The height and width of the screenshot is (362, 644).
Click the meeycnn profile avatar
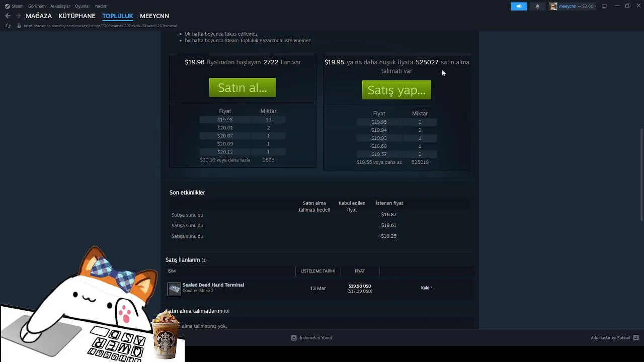(x=553, y=6)
